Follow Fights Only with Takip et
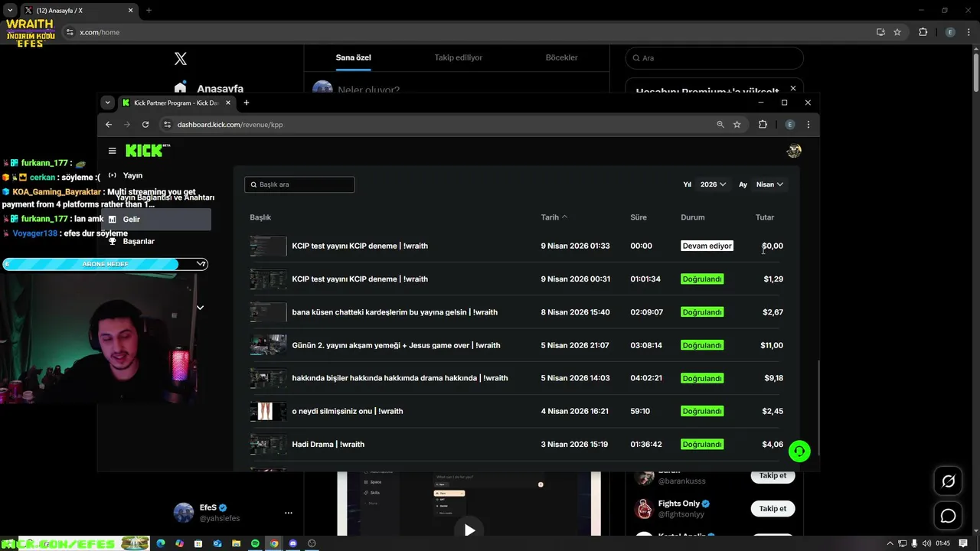The width and height of the screenshot is (980, 551). point(773,509)
